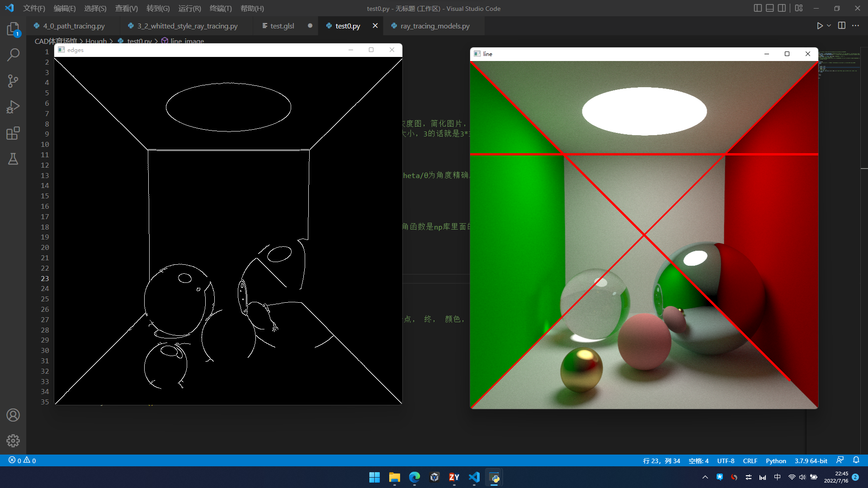Image resolution: width=868 pixels, height=488 pixels.
Task: Open the 终端(T) menu
Action: point(221,8)
